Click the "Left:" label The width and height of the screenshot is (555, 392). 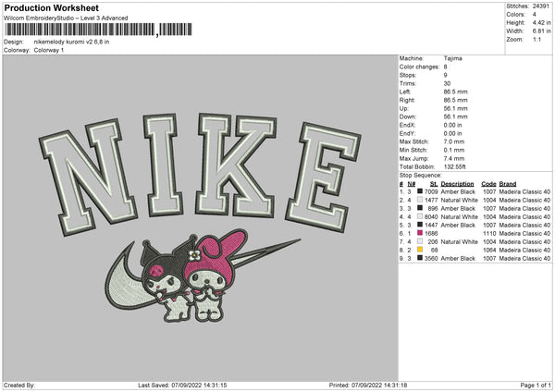pyautogui.click(x=405, y=92)
